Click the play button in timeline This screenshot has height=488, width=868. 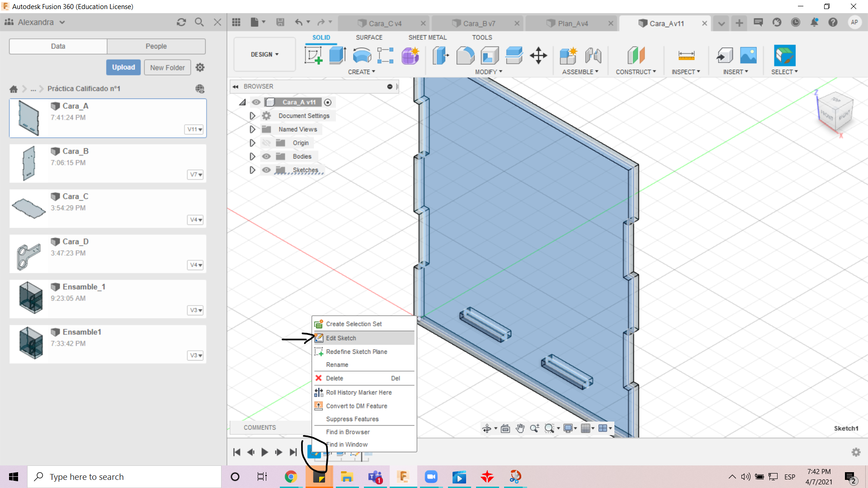[264, 452]
